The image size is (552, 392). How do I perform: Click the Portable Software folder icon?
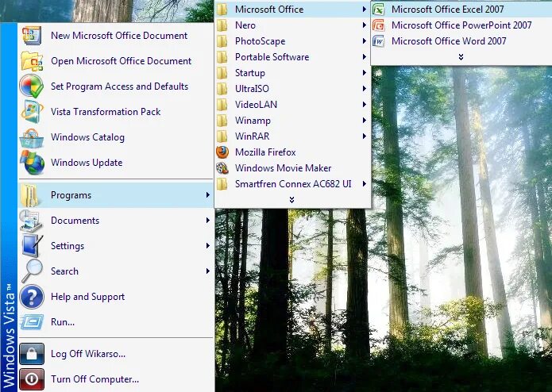[222, 57]
